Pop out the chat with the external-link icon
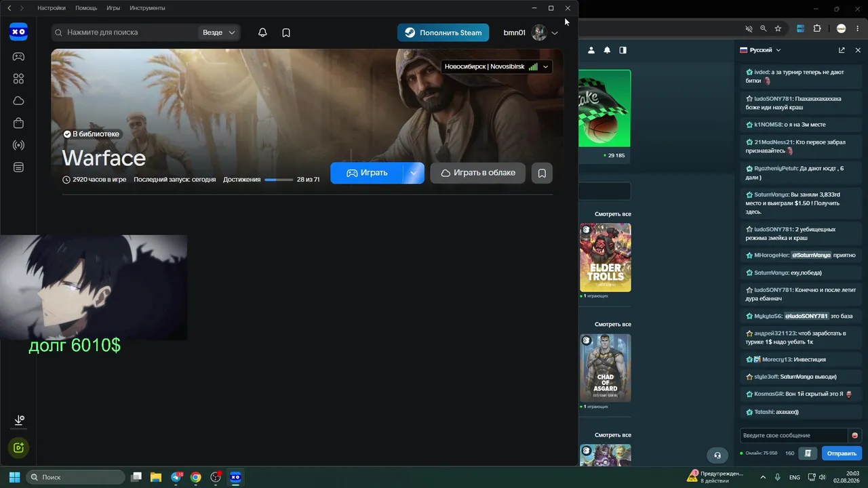The image size is (868, 488). coord(842,50)
